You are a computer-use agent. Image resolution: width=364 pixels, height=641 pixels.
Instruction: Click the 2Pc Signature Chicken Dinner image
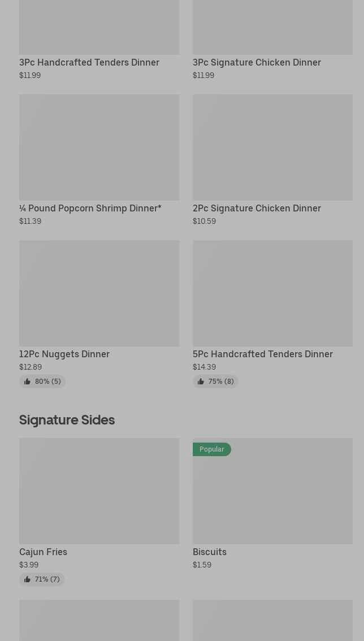(x=272, y=147)
